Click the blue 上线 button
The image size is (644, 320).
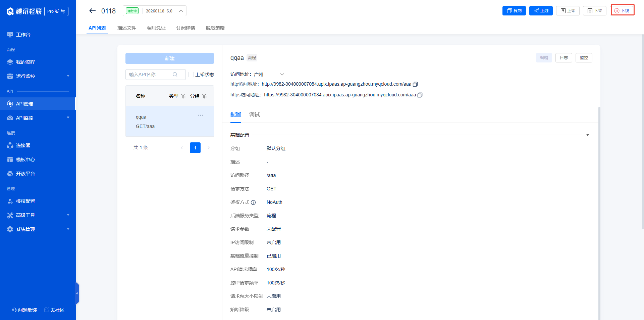coord(541,11)
